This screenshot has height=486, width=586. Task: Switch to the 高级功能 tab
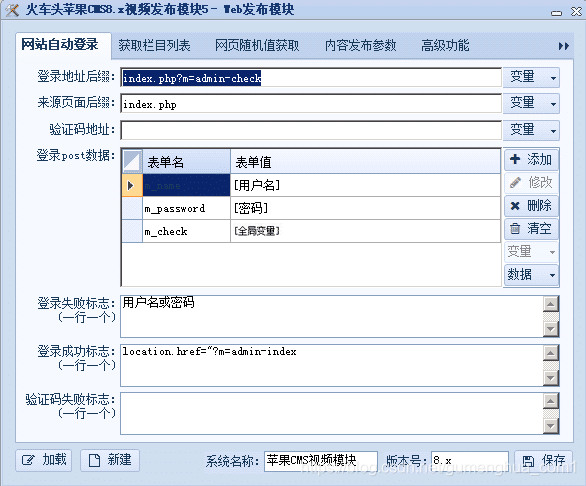click(445, 46)
